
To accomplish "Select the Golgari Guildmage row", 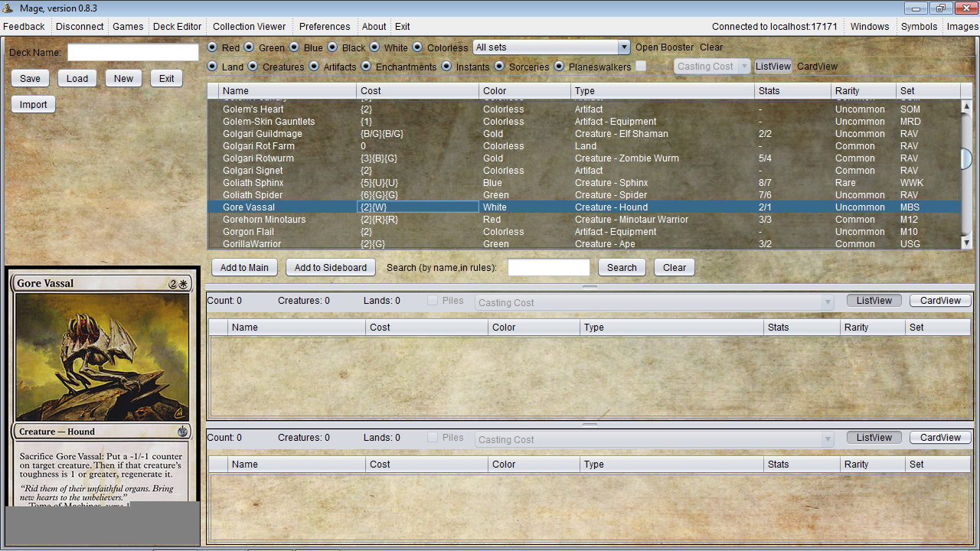I will 584,134.
